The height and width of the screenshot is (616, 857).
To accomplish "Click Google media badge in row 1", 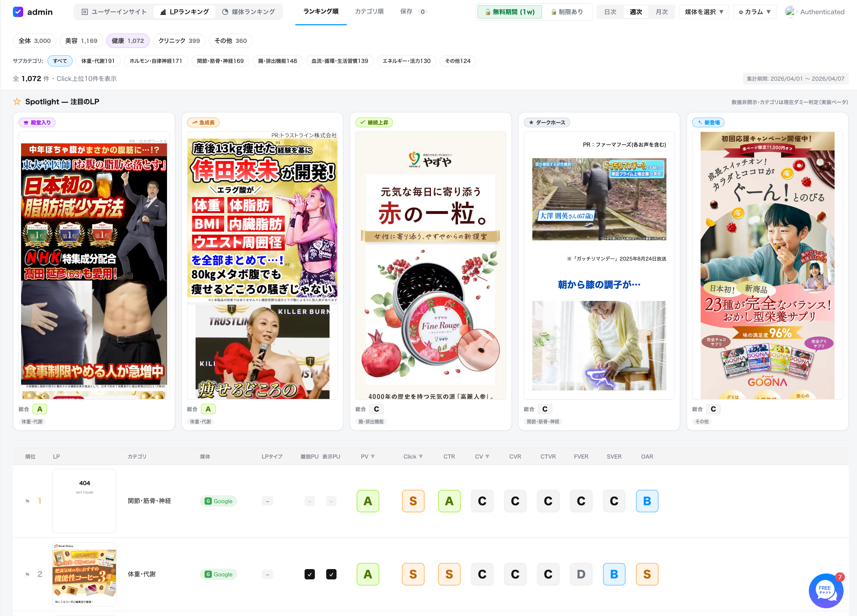I will coord(219,501).
